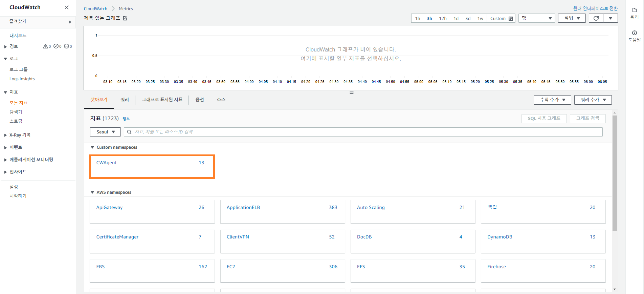Close the CloudWatch navigation sidebar

[67, 7]
